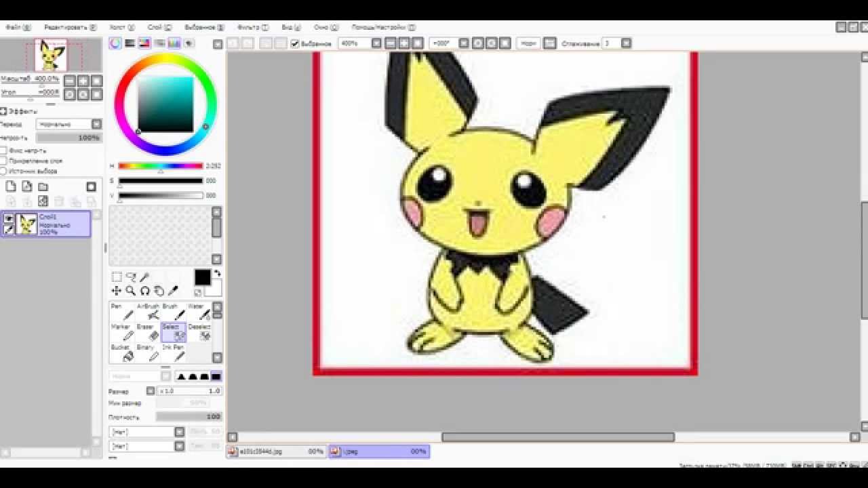Screen dimensions: 868x488
Task: Enable the clipping group checkbox
Action: [x=3, y=161]
